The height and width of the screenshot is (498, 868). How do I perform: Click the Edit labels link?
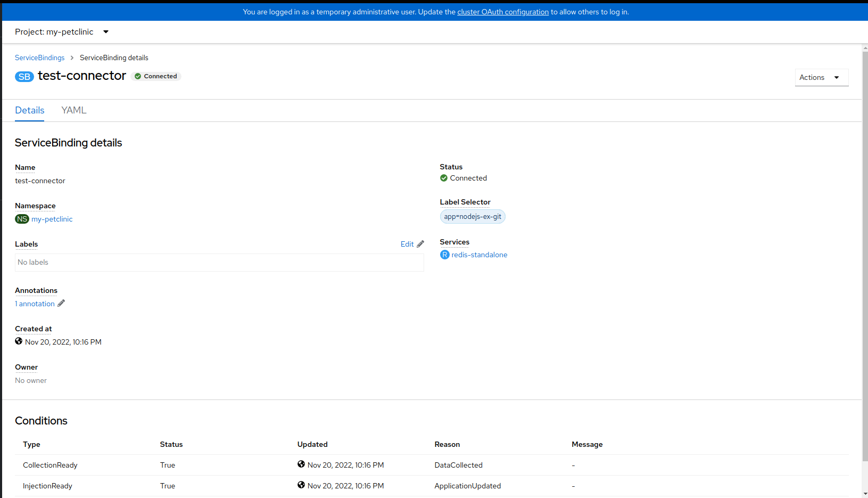tap(407, 244)
